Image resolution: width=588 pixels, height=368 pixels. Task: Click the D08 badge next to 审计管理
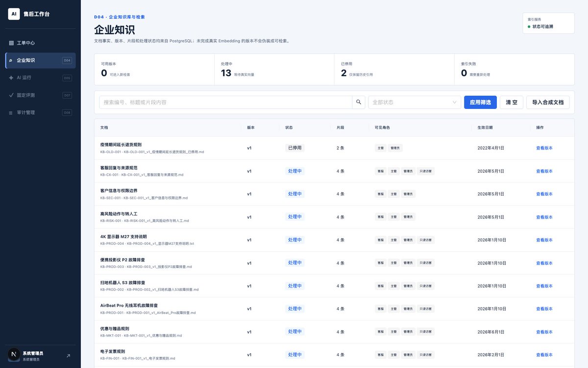click(67, 112)
